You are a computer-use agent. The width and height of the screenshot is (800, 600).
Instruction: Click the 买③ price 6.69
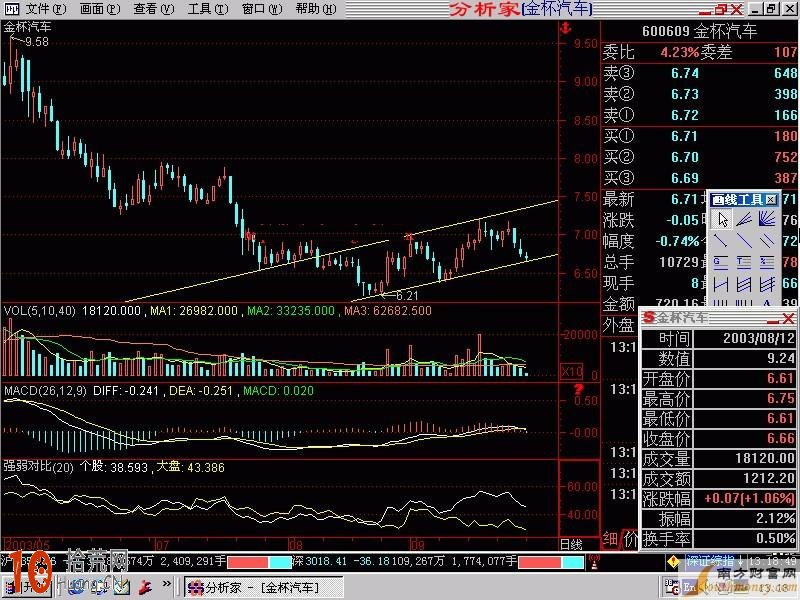pos(685,178)
